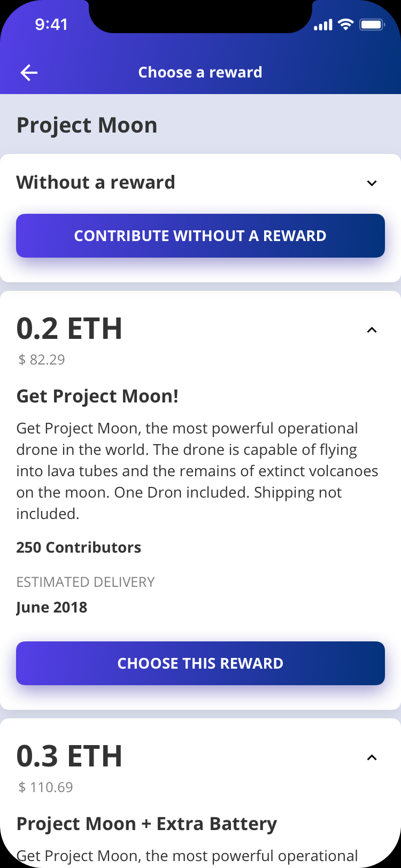401x868 pixels.
Task: Click the Wi-Fi status icon
Action: point(346,25)
